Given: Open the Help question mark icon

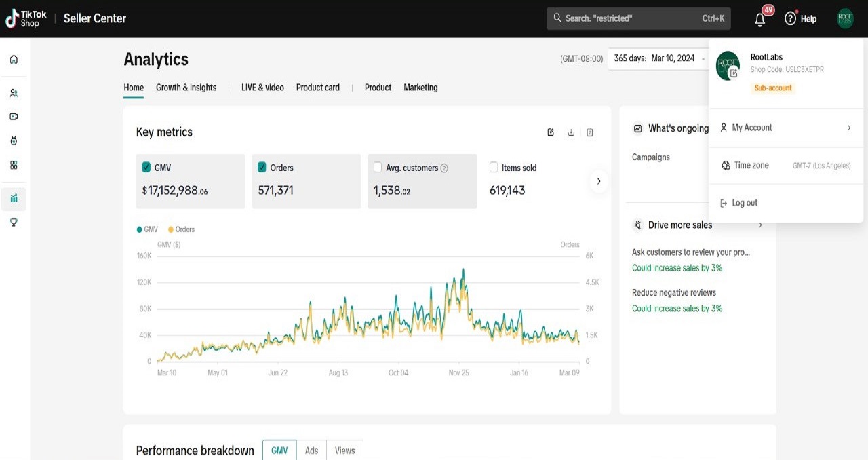Looking at the screenshot, I should click(790, 19).
